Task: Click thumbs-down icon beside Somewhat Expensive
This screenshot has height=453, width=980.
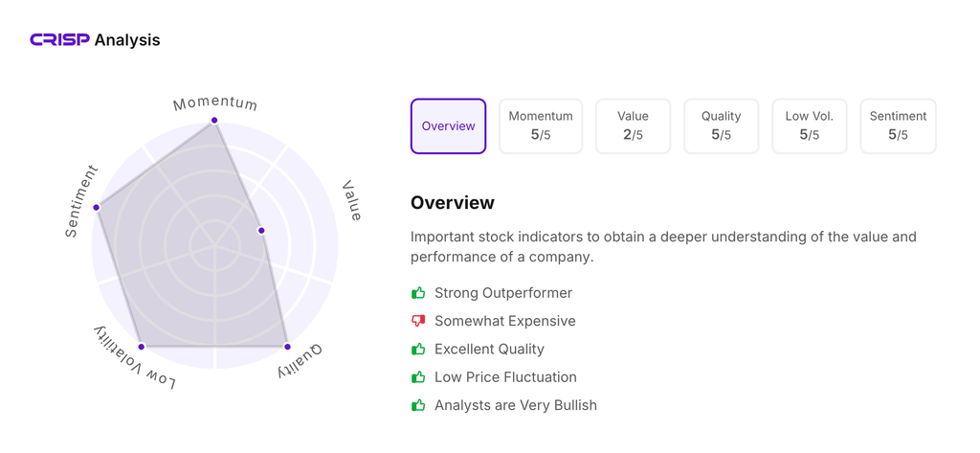Action: (418, 321)
